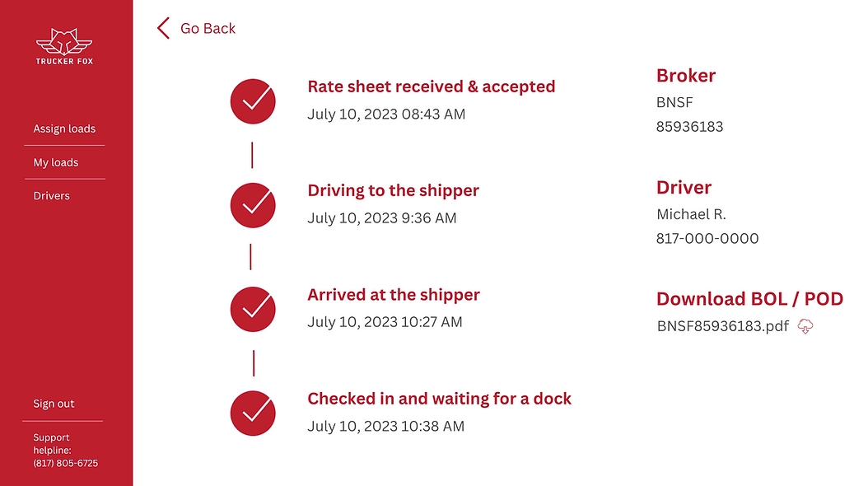Go to My loads in the sidebar
The width and height of the screenshot is (868, 486).
click(x=56, y=162)
